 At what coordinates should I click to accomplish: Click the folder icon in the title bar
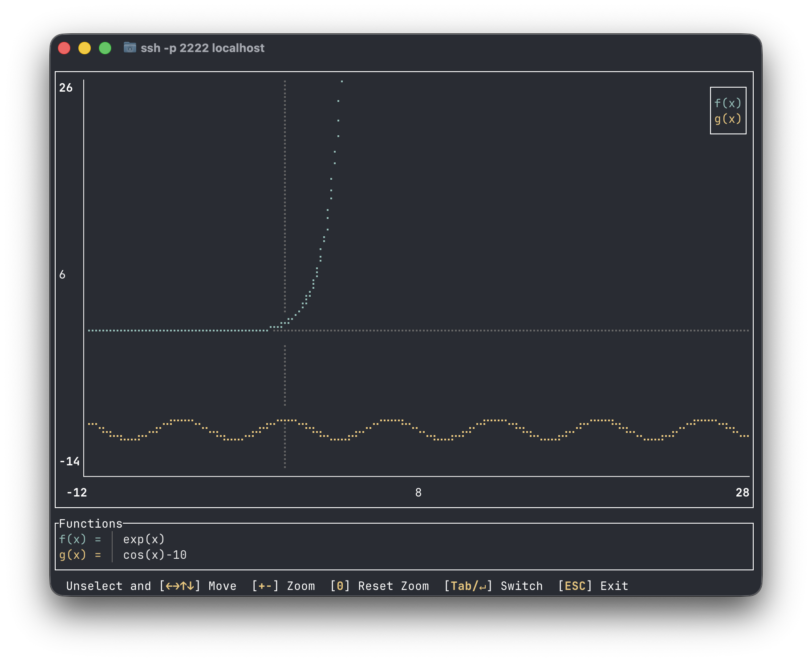click(x=130, y=47)
